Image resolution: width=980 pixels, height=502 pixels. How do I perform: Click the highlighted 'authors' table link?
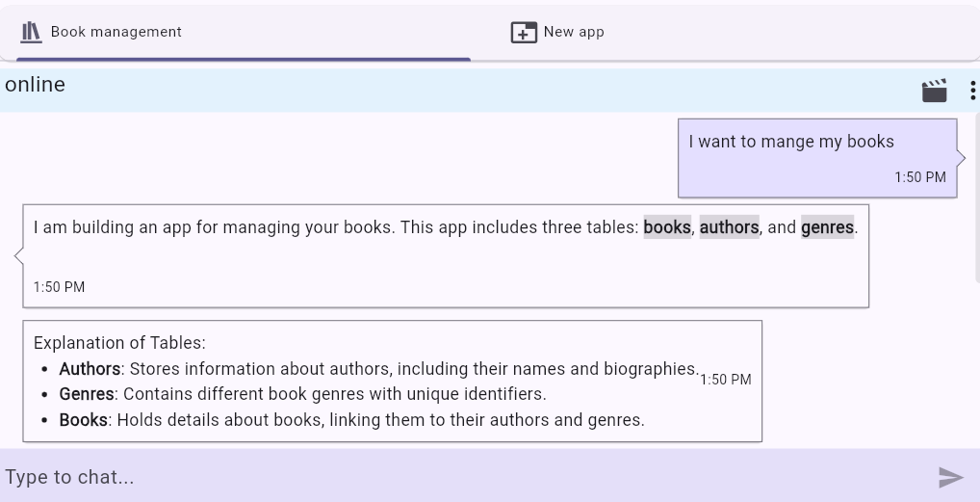(x=729, y=227)
